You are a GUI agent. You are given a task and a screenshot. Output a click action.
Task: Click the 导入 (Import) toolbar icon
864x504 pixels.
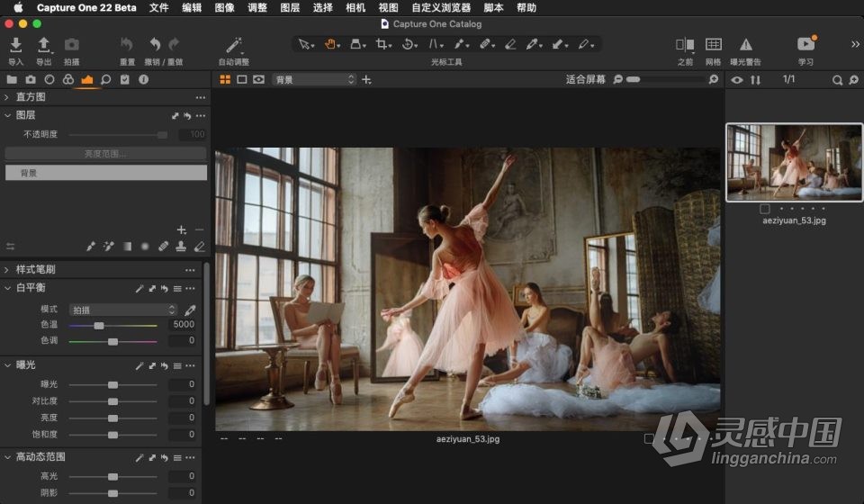coord(16,45)
